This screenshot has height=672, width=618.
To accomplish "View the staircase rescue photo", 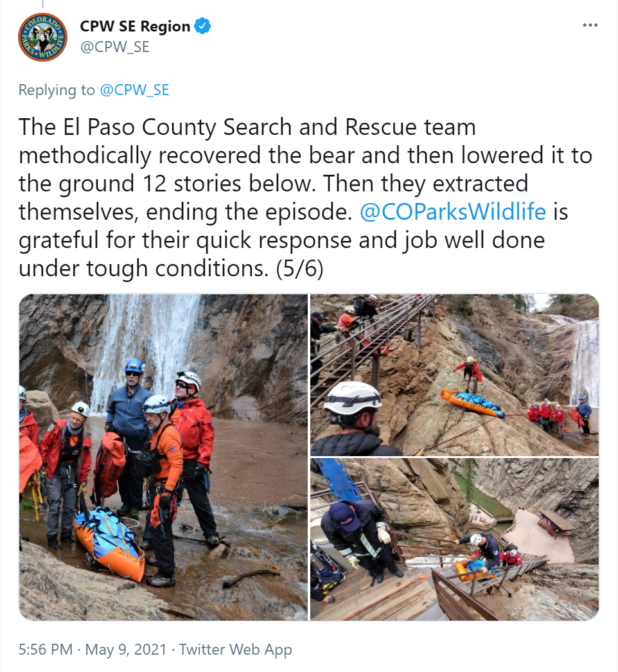I will [454, 539].
